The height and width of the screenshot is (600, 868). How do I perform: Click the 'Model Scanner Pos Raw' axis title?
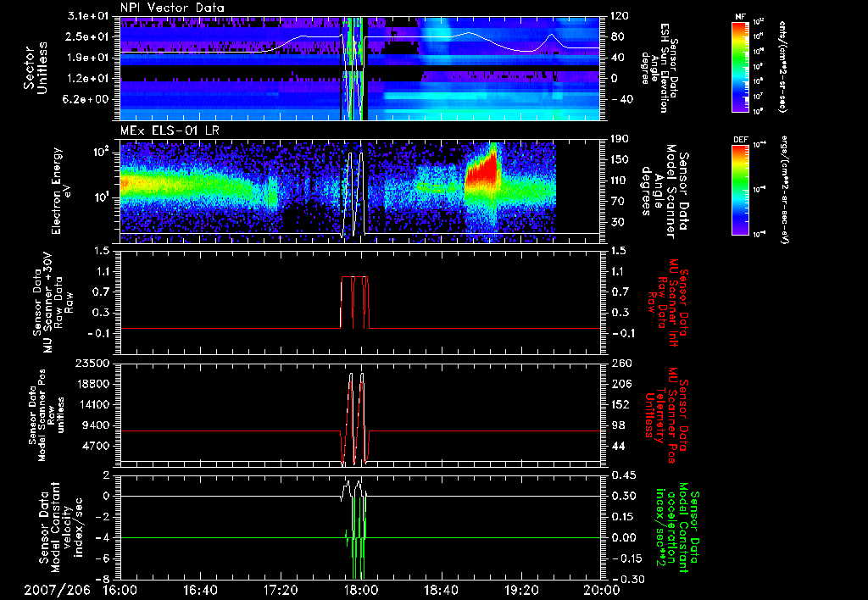[x=47, y=415]
